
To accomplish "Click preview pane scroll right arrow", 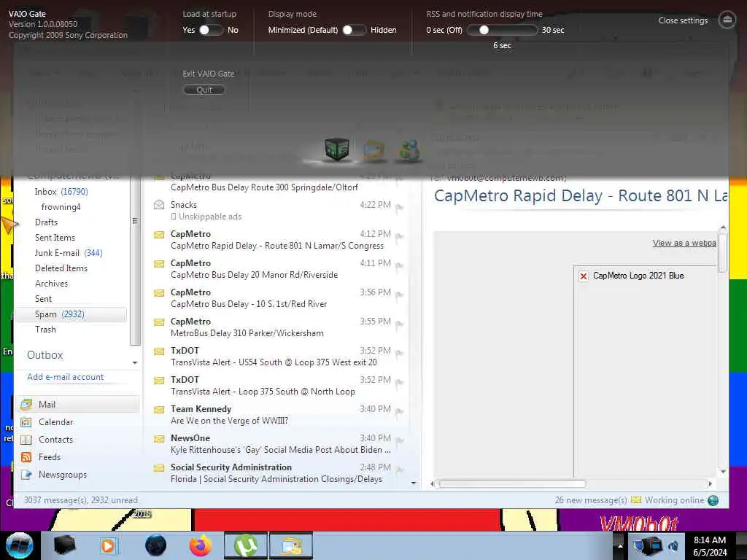I will [710, 484].
